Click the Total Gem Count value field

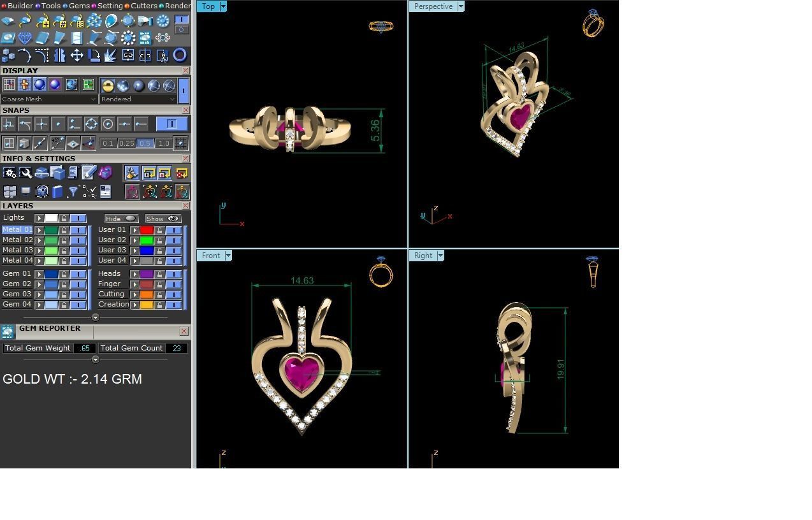coord(177,348)
